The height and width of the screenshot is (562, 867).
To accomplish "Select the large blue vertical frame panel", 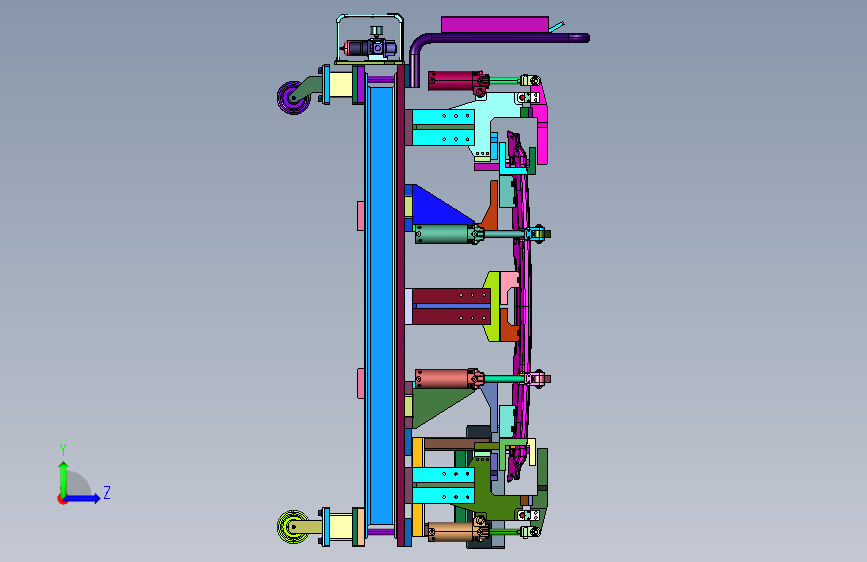I will (381, 306).
